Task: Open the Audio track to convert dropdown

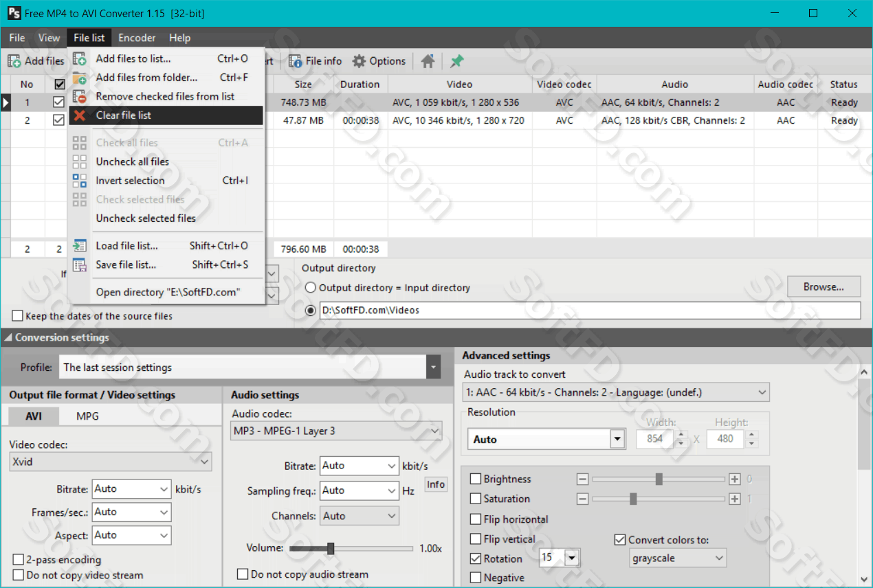Action: coord(617,392)
